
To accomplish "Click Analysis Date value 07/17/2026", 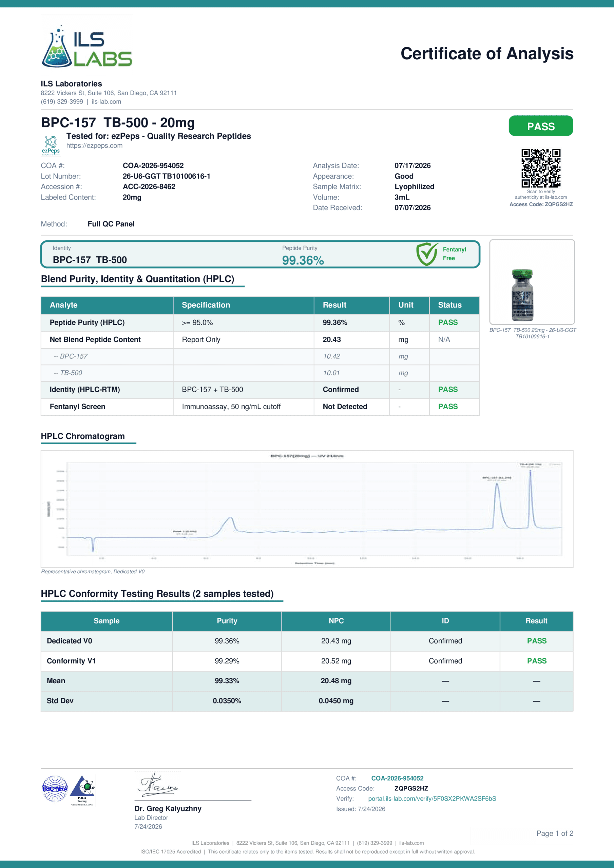I will [x=412, y=165].
